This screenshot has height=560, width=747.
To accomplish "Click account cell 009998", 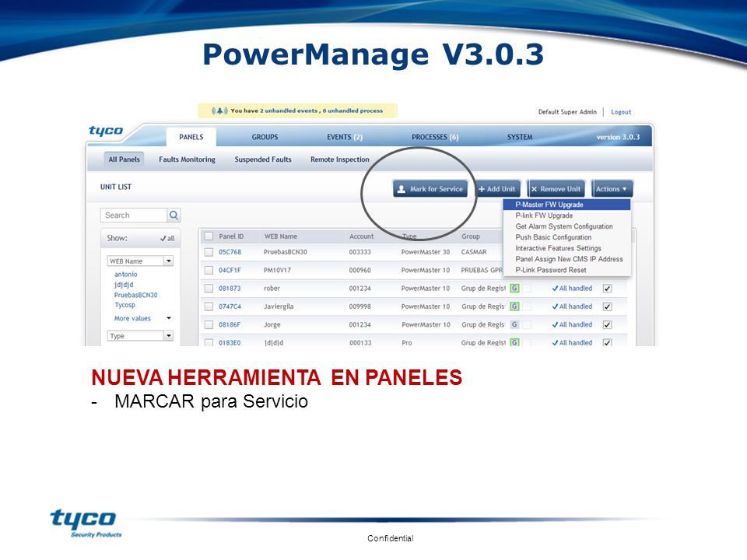I will pos(359,306).
